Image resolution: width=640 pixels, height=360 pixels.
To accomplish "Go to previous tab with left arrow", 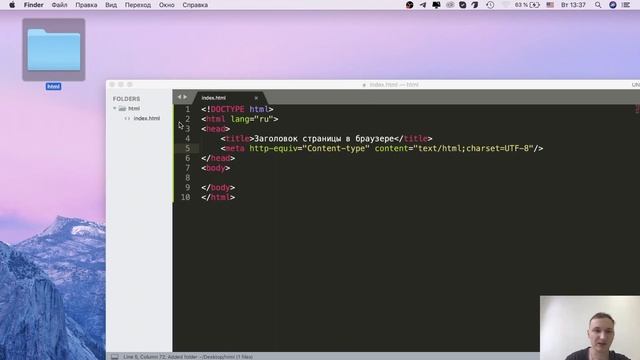I will pos(179,97).
